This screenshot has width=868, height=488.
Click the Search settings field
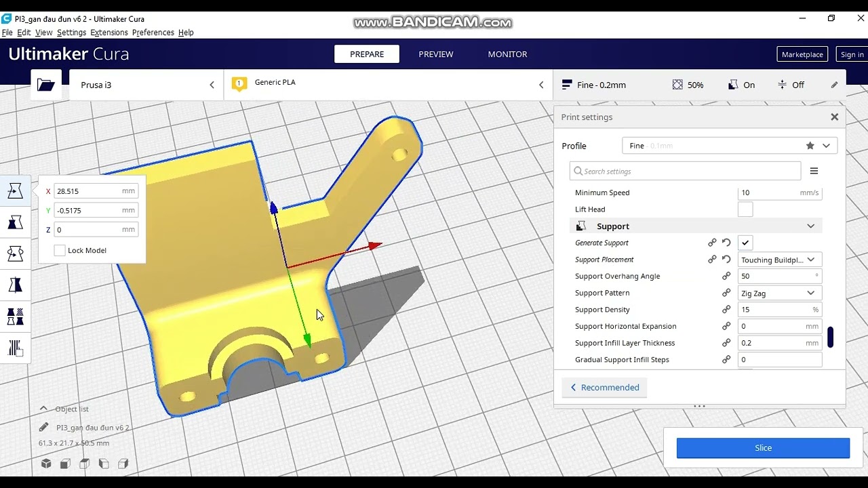pos(685,171)
